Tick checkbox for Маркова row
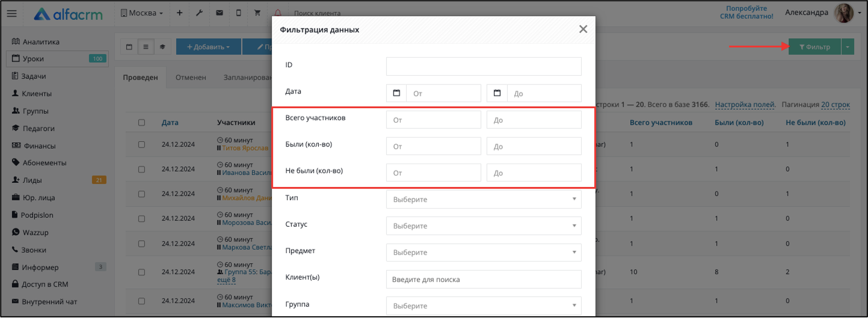Screen dimensions: 868x318 tap(141, 243)
